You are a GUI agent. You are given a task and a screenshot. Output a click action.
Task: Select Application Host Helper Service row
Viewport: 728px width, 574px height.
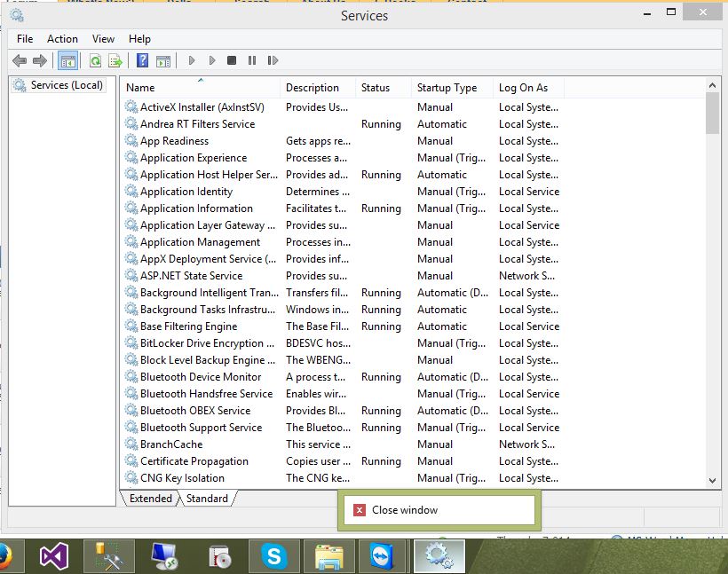pyautogui.click(x=342, y=175)
